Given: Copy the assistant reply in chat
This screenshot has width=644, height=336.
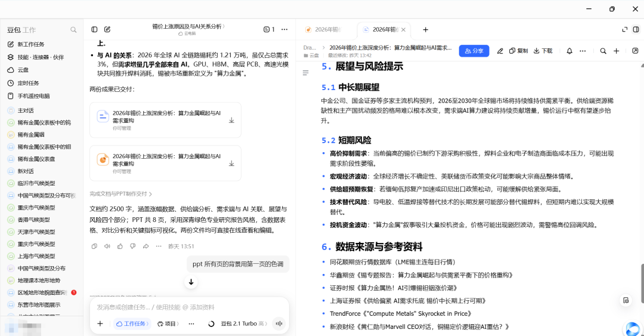Looking at the screenshot, I should (94, 246).
